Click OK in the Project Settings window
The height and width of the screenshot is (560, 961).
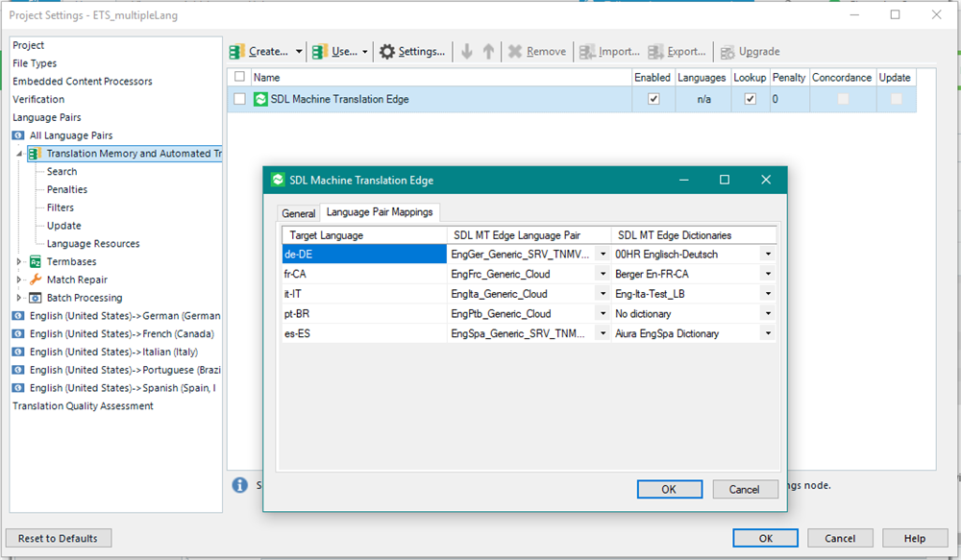(x=766, y=539)
